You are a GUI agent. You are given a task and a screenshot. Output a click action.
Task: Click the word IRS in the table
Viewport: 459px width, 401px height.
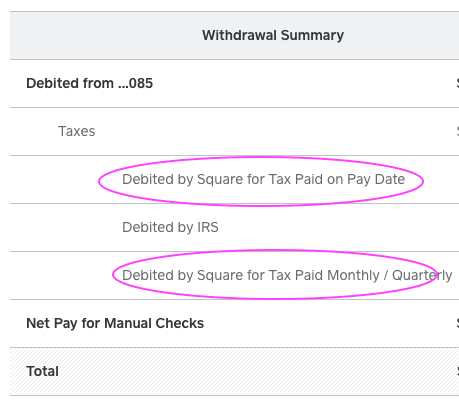(208, 227)
